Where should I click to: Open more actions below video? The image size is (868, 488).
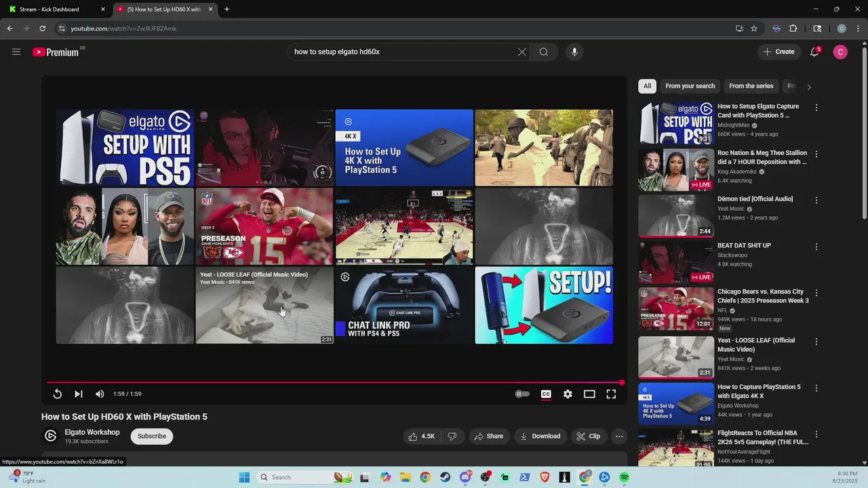point(619,436)
